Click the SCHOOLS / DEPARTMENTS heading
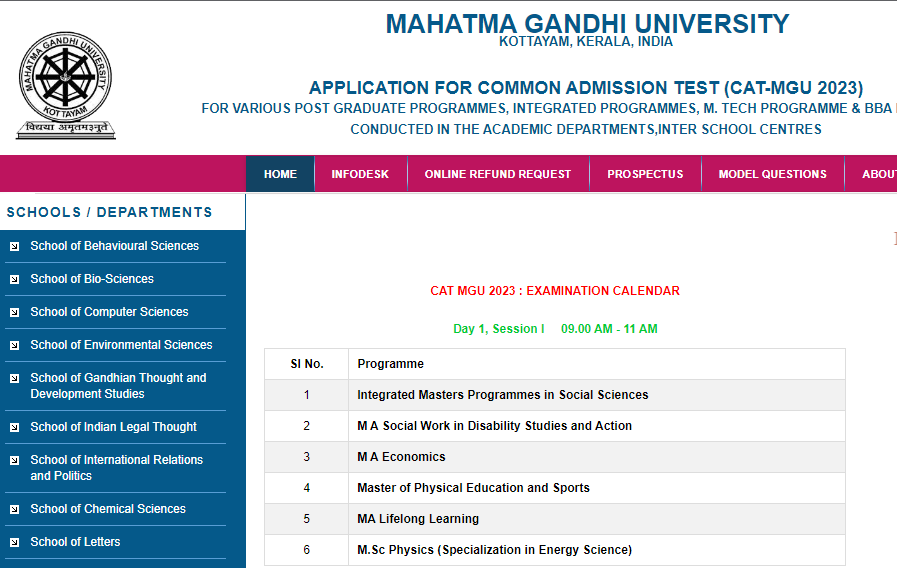897x568 pixels. (x=109, y=212)
